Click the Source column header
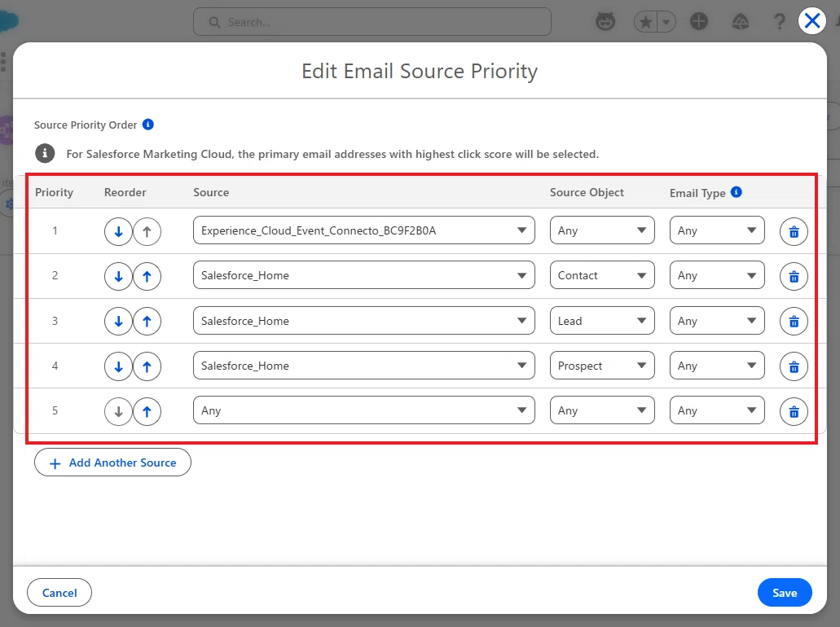The width and height of the screenshot is (840, 627). point(211,192)
